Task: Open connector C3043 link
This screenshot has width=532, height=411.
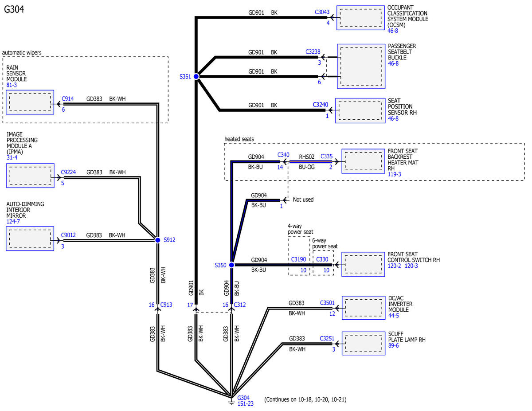Action: (x=322, y=12)
